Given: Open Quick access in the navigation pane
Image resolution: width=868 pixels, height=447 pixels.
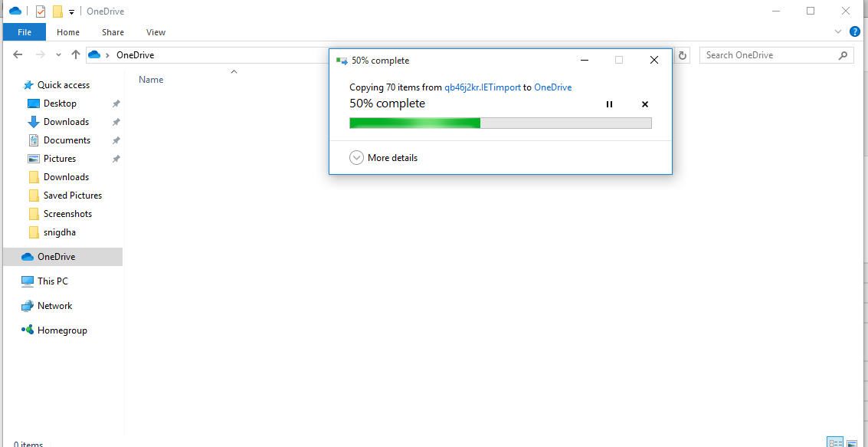Looking at the screenshot, I should [x=63, y=85].
